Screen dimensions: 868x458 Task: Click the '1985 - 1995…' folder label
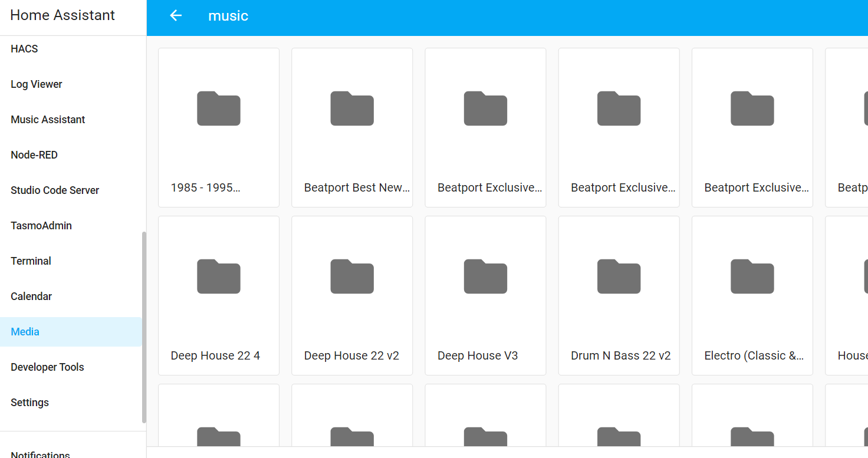click(206, 188)
